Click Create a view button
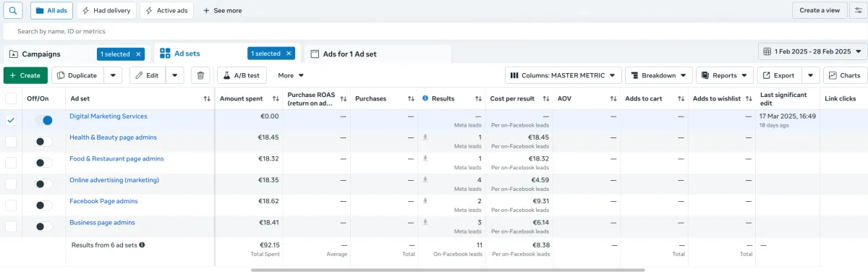The width and height of the screenshot is (868, 272). pyautogui.click(x=820, y=11)
